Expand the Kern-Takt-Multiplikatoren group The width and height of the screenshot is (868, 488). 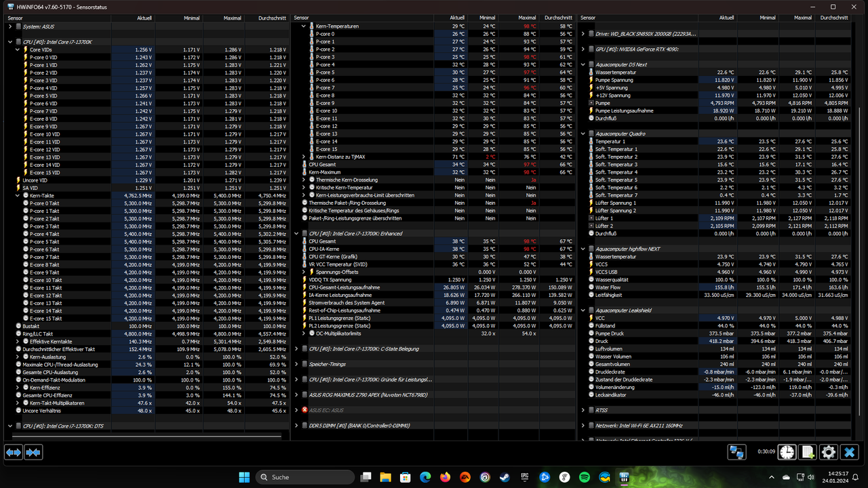pos(18,403)
